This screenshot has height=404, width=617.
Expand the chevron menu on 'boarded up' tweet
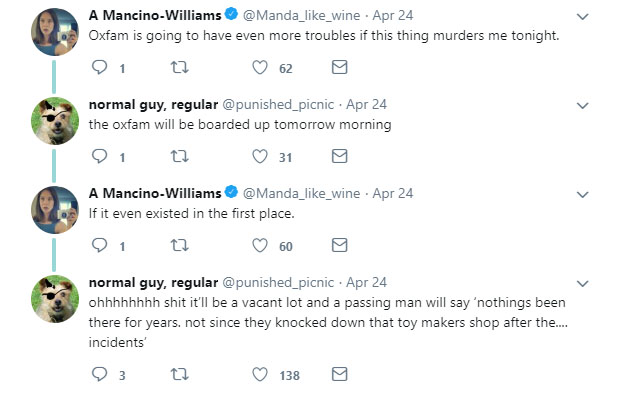[583, 105]
